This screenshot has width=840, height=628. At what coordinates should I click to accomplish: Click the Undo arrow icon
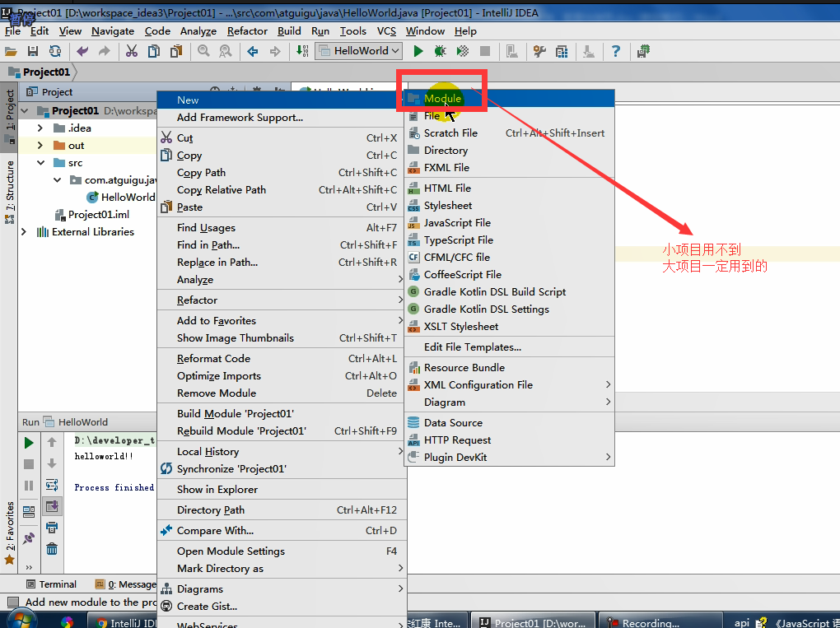tap(82, 51)
